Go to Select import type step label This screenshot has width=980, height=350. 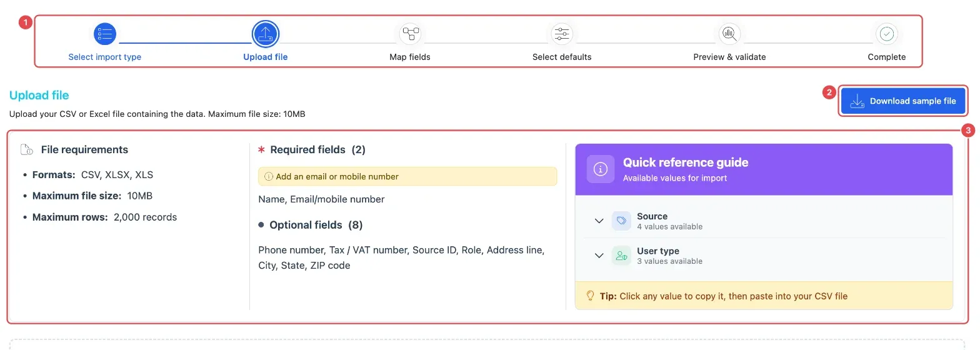[x=105, y=57]
